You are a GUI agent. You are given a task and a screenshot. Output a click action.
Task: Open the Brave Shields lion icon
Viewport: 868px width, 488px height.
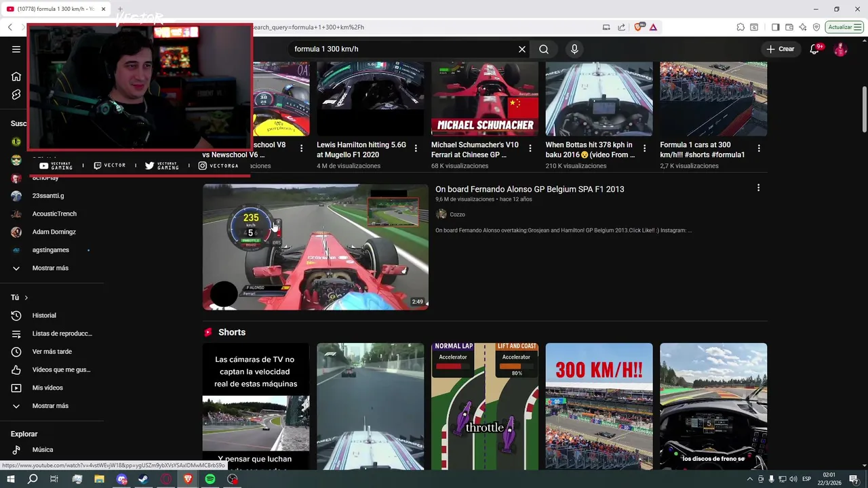(x=638, y=27)
